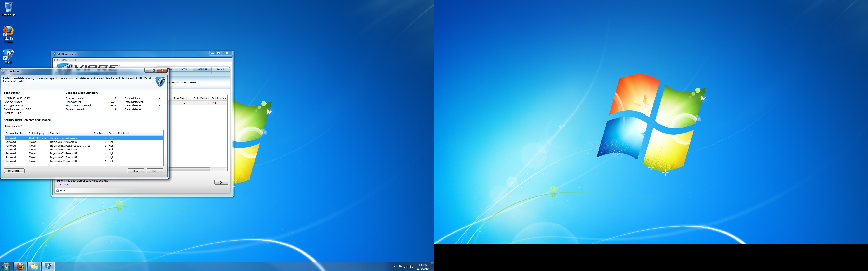Click the Risk Details... button
868x271 pixels.
pos(14,171)
